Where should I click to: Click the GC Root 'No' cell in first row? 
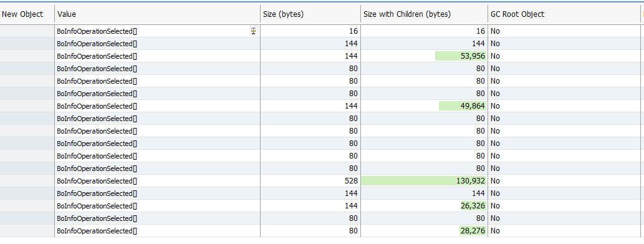point(496,31)
